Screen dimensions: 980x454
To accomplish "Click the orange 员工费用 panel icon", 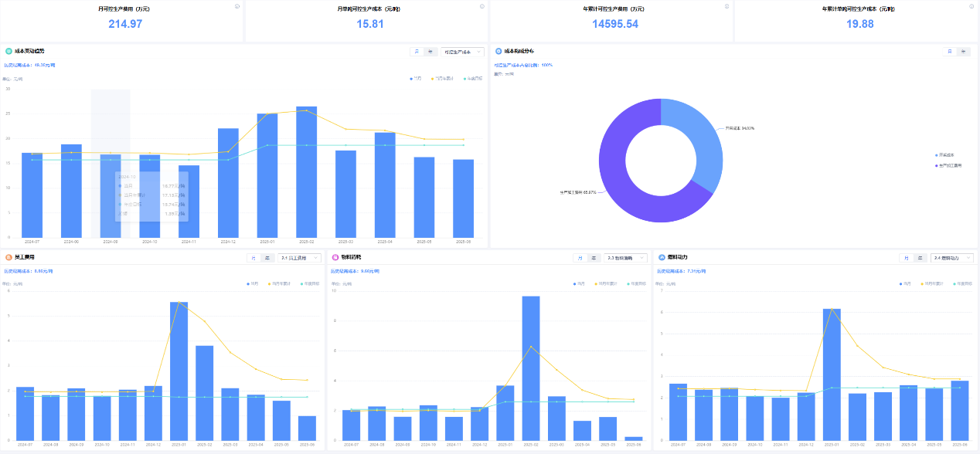I will tap(9, 256).
